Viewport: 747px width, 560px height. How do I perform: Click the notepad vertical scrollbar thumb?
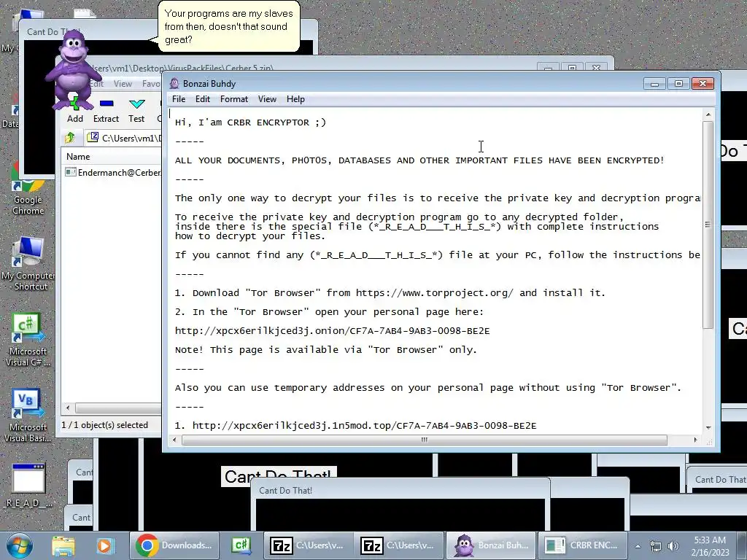[708, 225]
